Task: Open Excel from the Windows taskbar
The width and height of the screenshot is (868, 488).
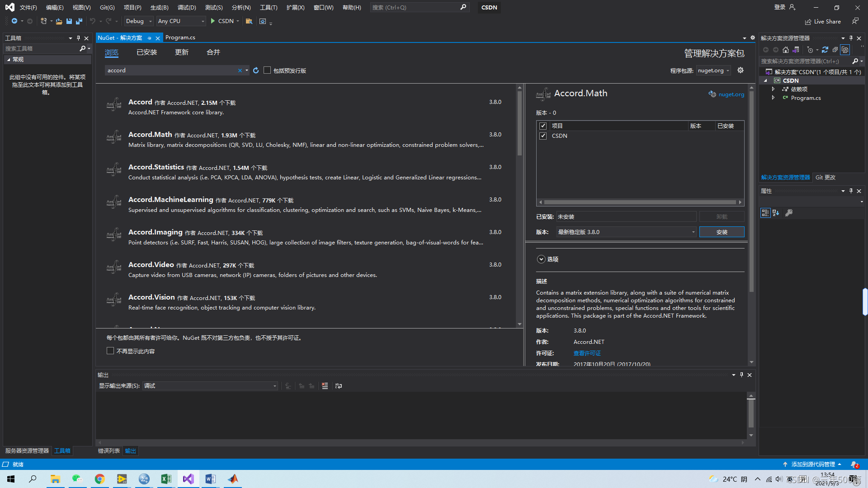Action: point(166,479)
